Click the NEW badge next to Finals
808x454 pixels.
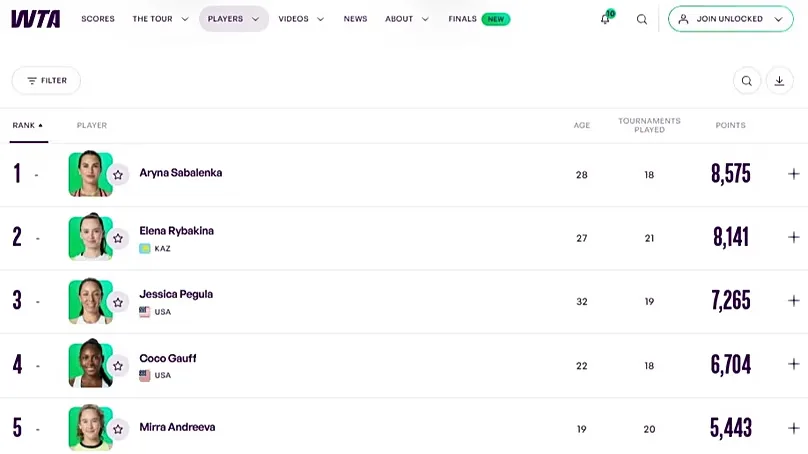click(x=496, y=19)
